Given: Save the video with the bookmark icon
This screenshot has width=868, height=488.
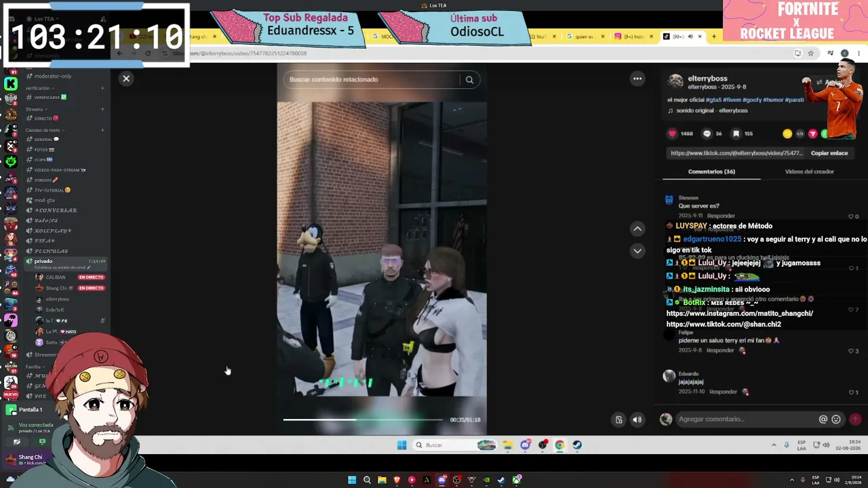Looking at the screenshot, I should coord(736,134).
